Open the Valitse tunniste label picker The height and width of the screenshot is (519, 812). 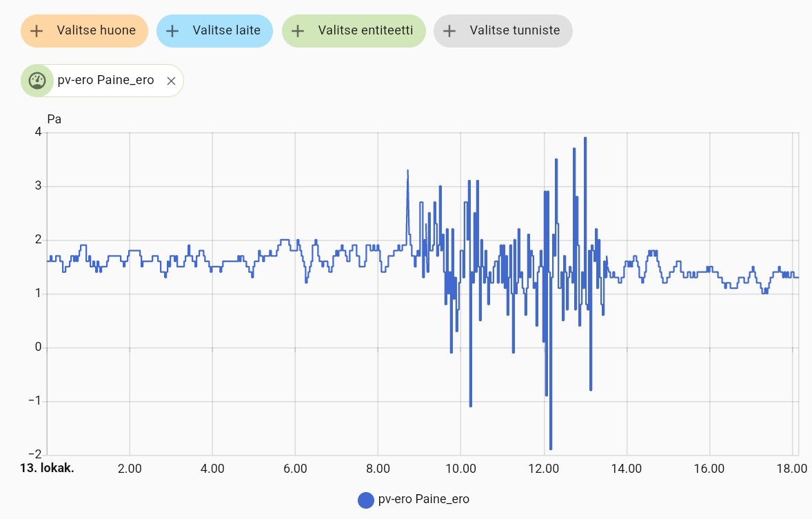tap(514, 31)
